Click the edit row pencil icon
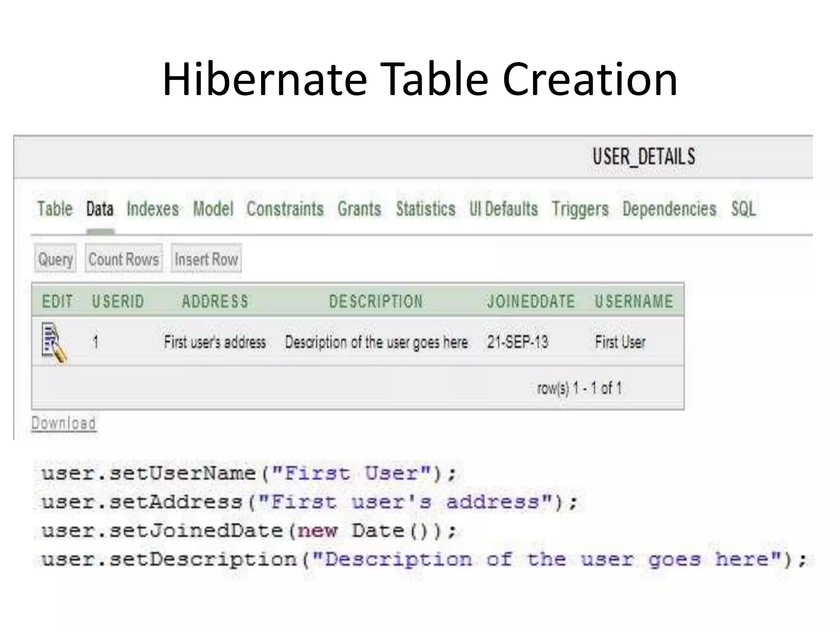 [x=54, y=343]
